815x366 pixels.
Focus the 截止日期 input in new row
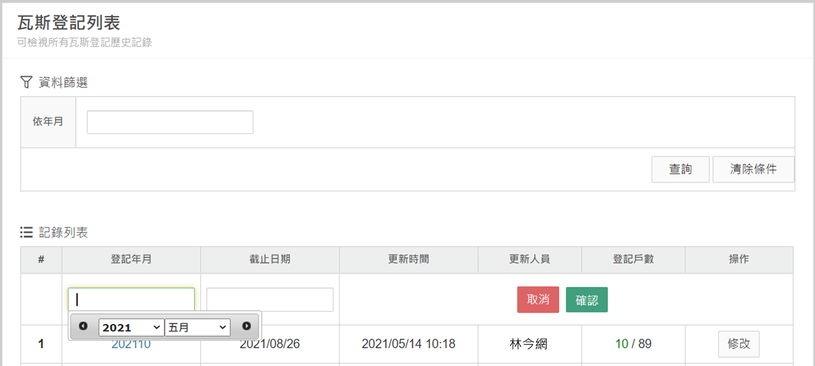pos(270,300)
